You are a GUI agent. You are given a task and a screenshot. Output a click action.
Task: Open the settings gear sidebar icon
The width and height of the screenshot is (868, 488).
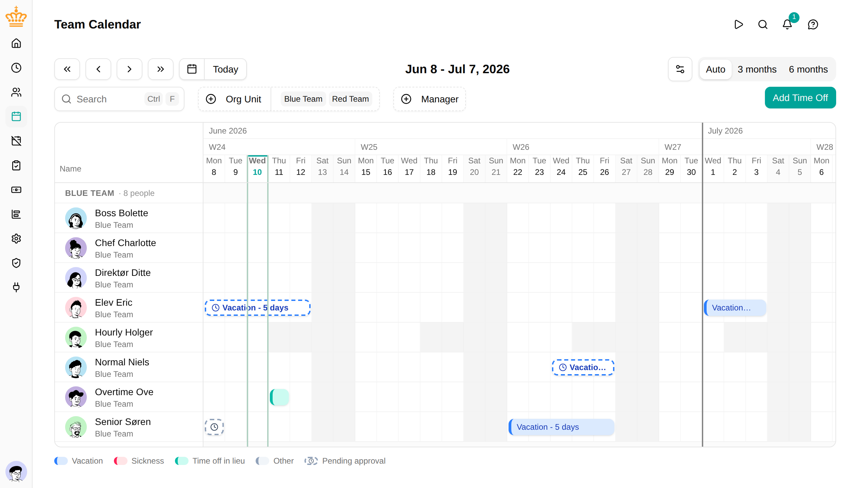(x=16, y=239)
